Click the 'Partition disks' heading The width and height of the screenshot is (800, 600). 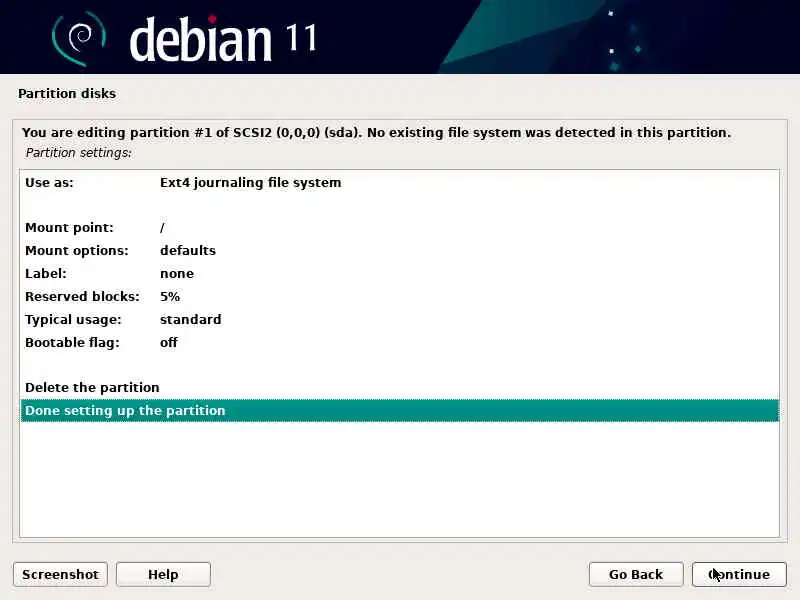(x=67, y=94)
